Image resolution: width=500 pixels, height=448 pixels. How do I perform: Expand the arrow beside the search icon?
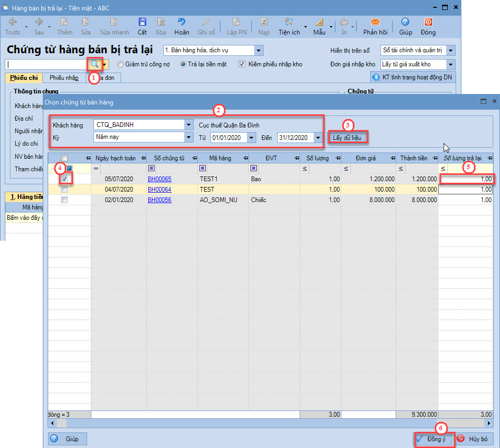(105, 64)
